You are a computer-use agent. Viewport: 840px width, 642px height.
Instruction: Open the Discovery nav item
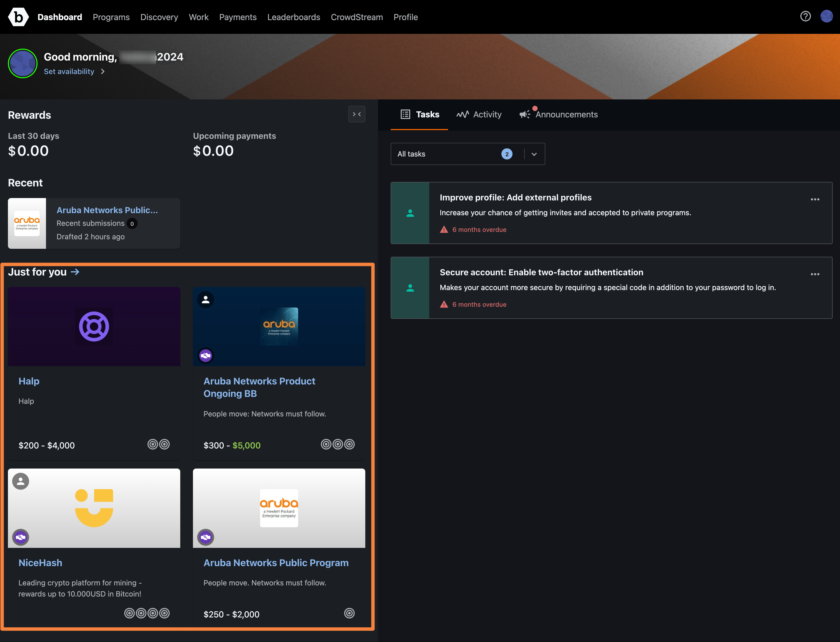pyautogui.click(x=159, y=17)
